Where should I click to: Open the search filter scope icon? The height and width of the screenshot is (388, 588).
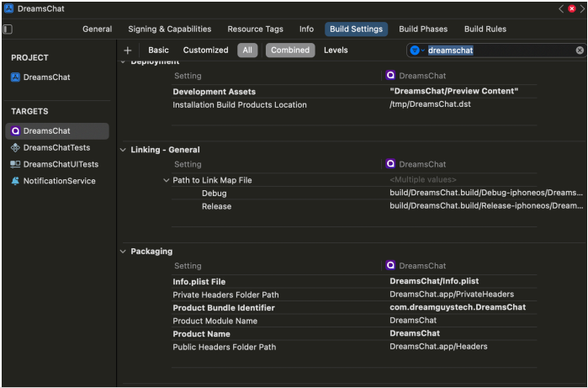[416, 50]
